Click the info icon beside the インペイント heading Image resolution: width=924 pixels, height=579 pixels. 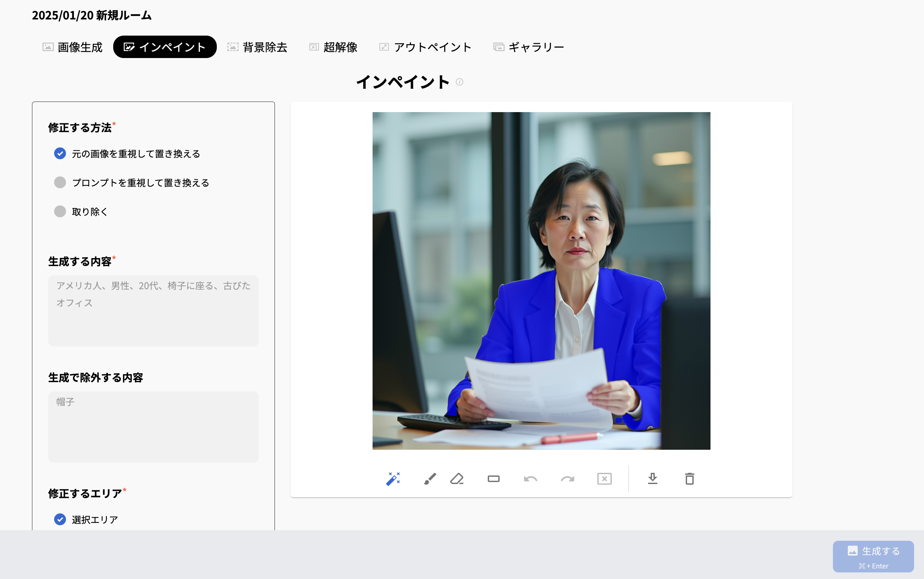[459, 82]
